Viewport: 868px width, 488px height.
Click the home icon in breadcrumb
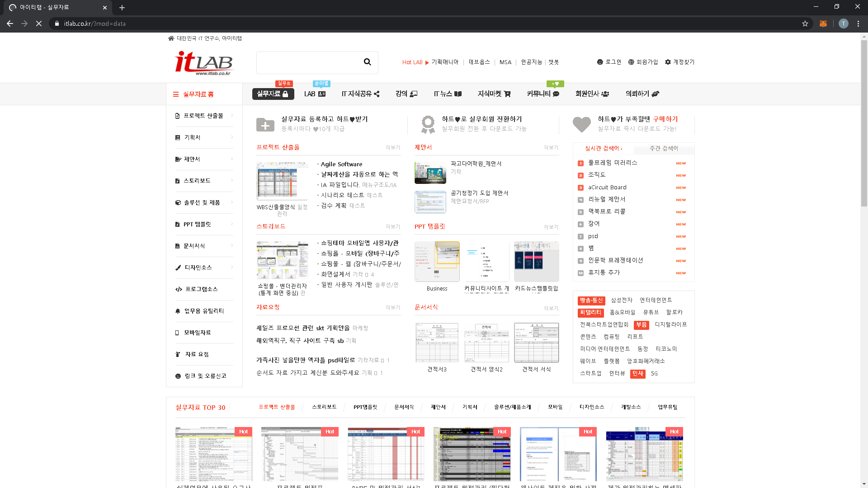(171, 38)
